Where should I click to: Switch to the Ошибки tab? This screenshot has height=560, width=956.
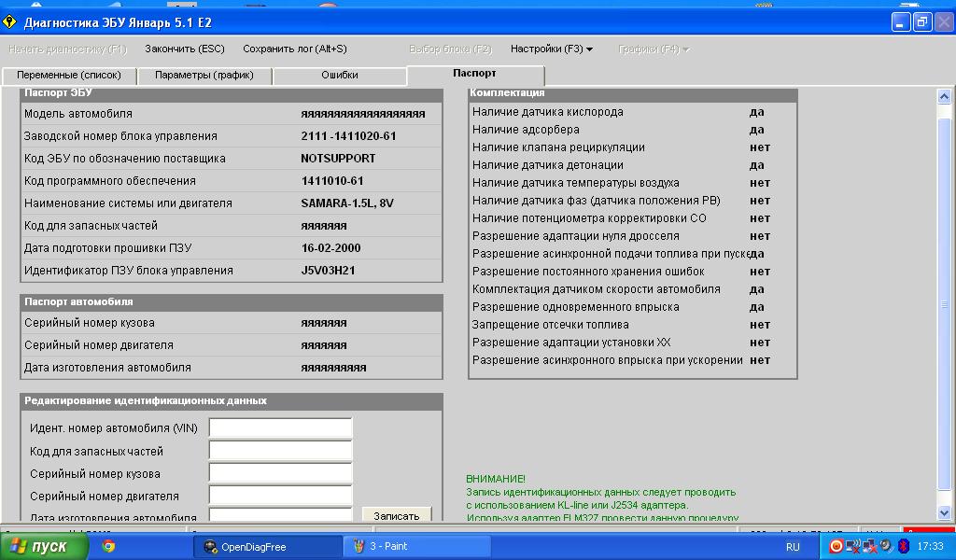(339, 75)
